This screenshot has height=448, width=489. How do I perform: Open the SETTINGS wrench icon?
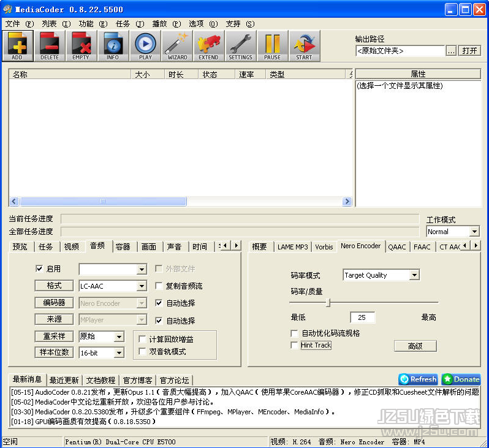click(240, 46)
